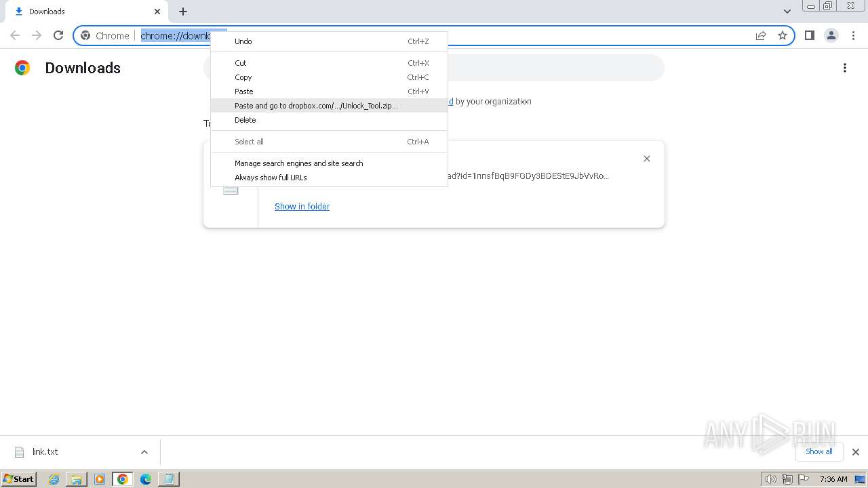Click the Show desktop button
868x488 pixels.
point(861,479)
